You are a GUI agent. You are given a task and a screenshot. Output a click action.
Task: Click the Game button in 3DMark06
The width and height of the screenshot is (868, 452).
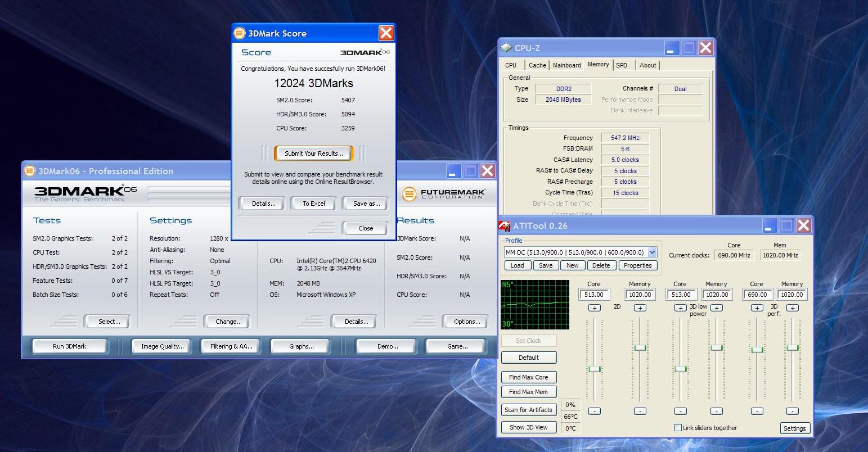click(x=457, y=346)
